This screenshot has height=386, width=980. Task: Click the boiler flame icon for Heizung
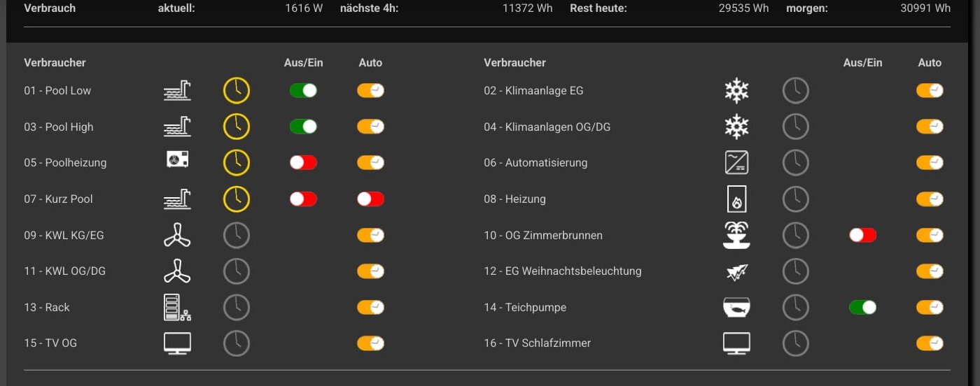(x=736, y=199)
